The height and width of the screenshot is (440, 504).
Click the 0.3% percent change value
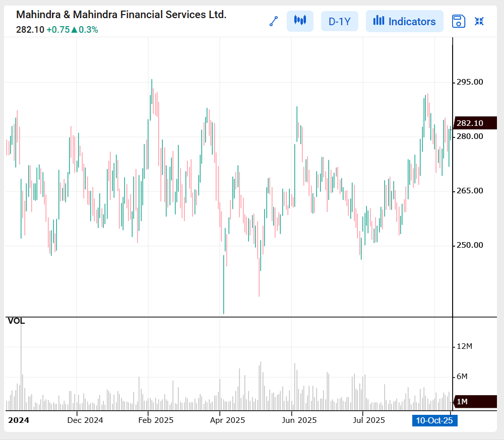(88, 30)
